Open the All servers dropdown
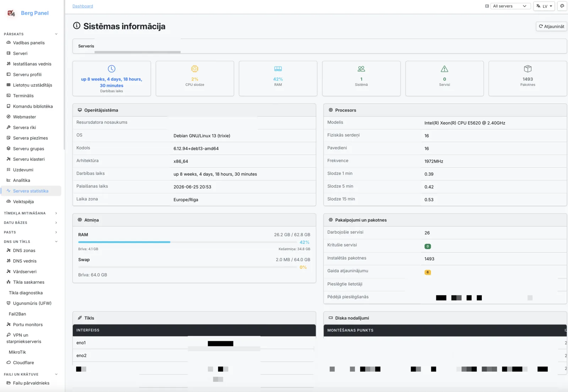This screenshot has width=568, height=392. click(510, 6)
